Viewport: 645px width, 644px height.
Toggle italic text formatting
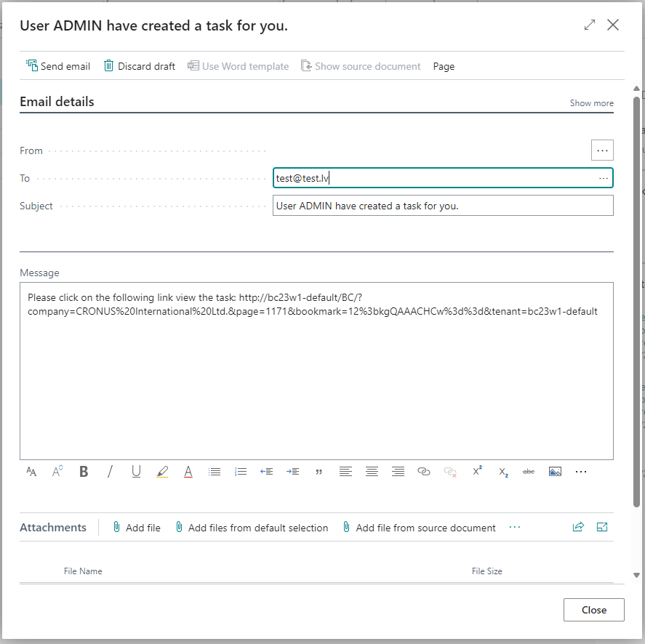point(111,472)
